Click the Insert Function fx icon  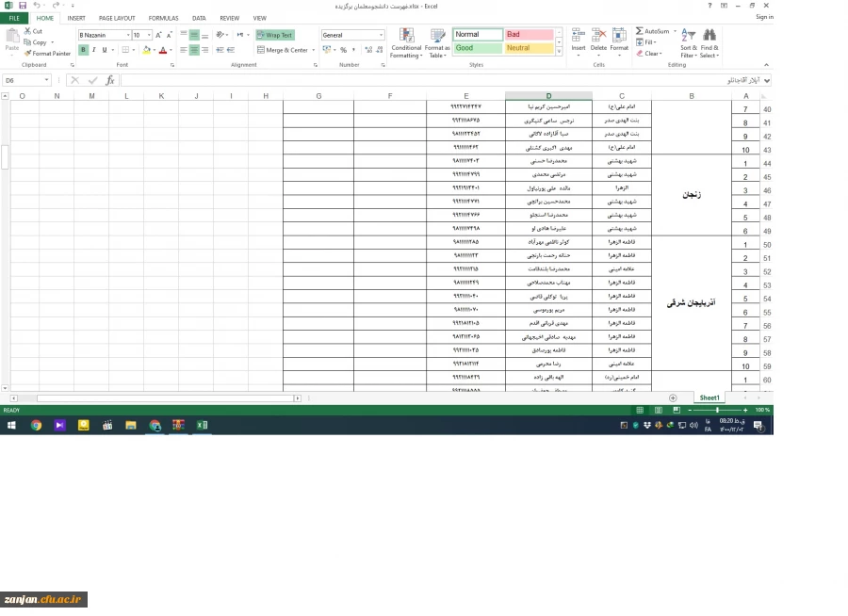click(109, 81)
